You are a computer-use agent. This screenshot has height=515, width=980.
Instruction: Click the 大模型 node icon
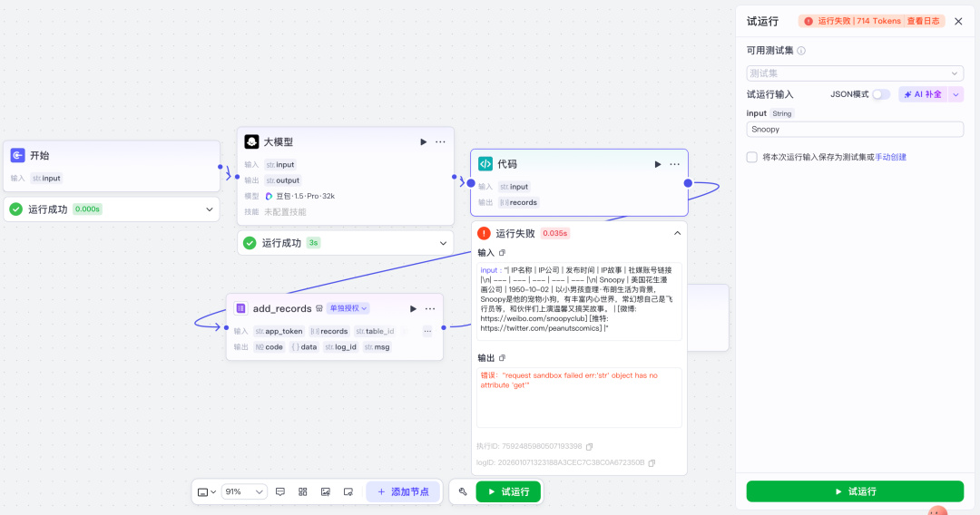pyautogui.click(x=251, y=141)
